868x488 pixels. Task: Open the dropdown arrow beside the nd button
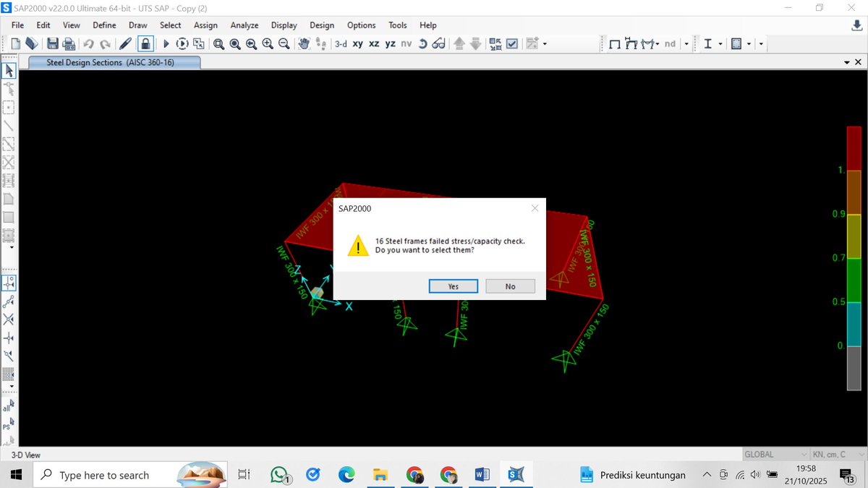coord(686,44)
